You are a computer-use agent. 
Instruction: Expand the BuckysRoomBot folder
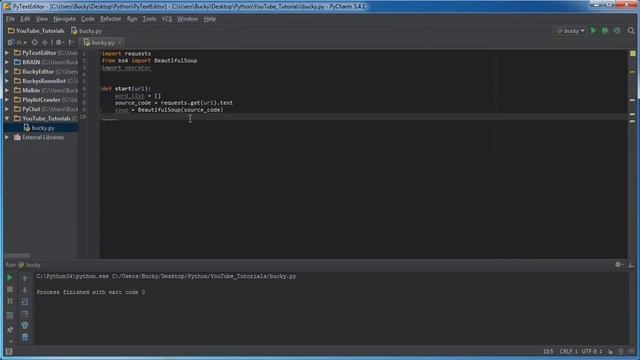[7, 81]
